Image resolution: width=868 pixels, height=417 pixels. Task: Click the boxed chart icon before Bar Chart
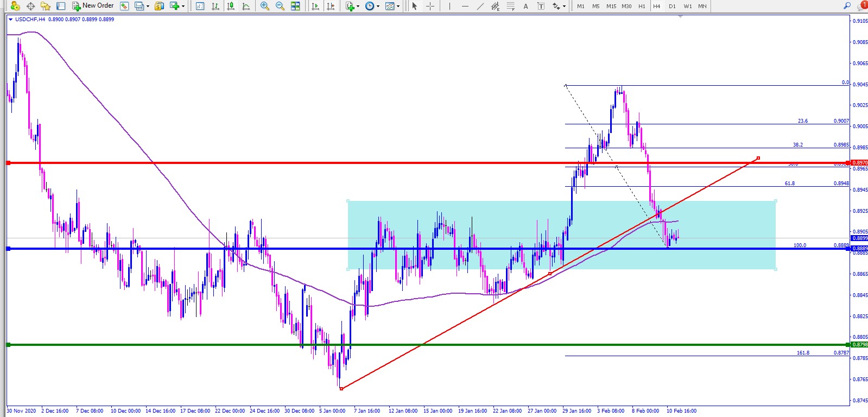coord(200,6)
